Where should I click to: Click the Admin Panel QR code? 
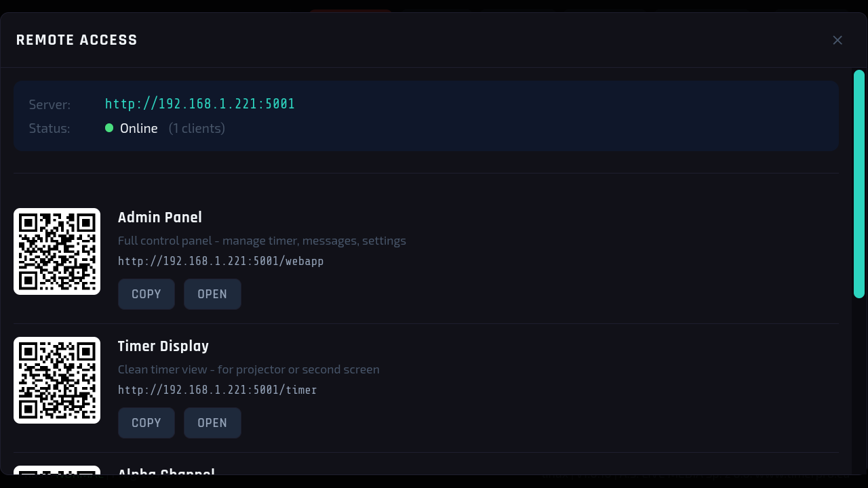coord(57,251)
